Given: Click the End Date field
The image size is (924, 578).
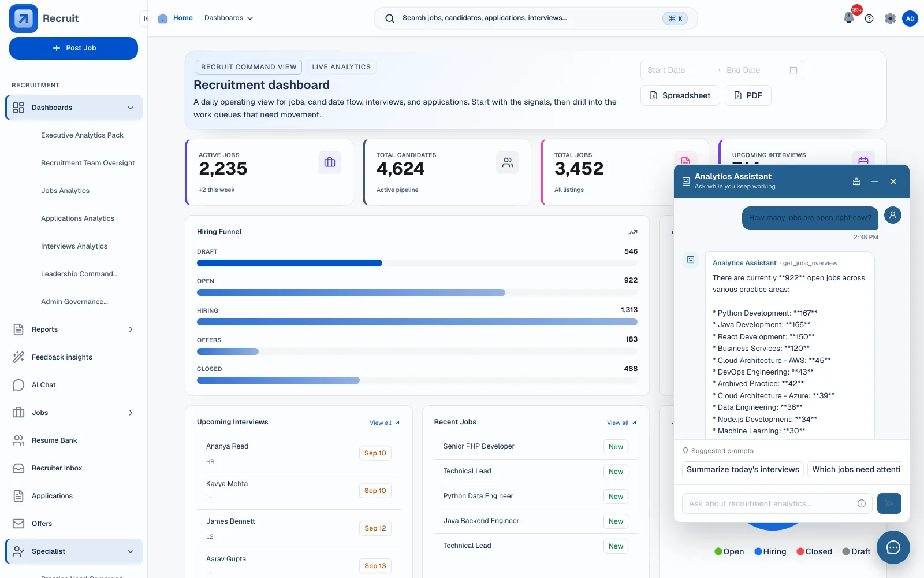Looking at the screenshot, I should coord(754,70).
